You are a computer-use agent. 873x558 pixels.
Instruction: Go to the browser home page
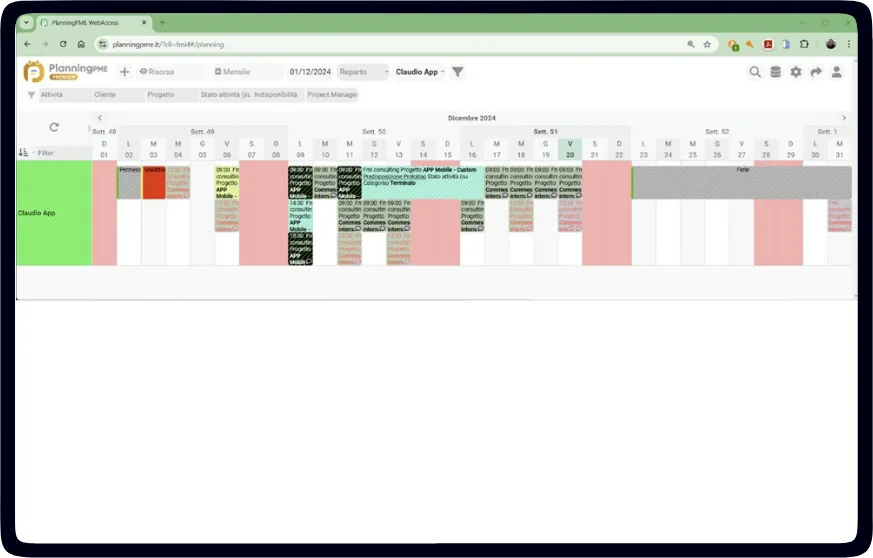click(x=81, y=44)
